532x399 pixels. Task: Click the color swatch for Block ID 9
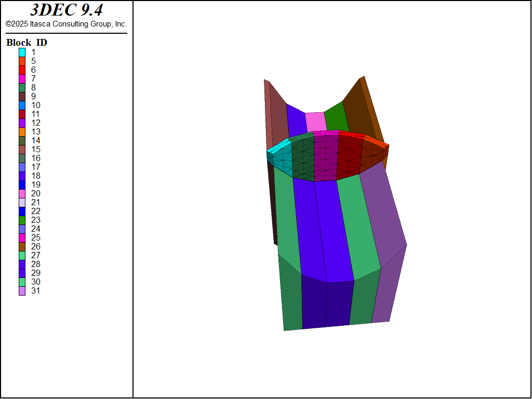pos(22,96)
